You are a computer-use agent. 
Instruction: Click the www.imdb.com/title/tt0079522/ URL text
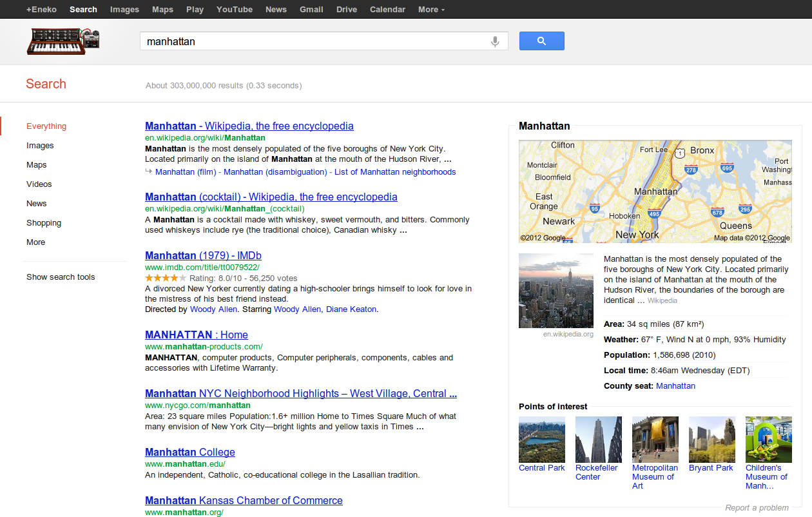(x=202, y=268)
